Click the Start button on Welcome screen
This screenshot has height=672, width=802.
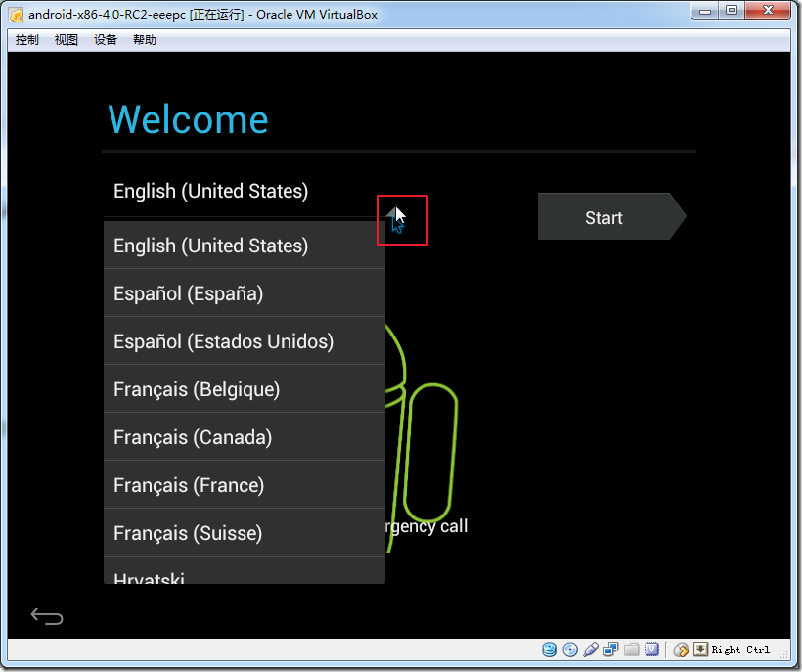point(611,216)
